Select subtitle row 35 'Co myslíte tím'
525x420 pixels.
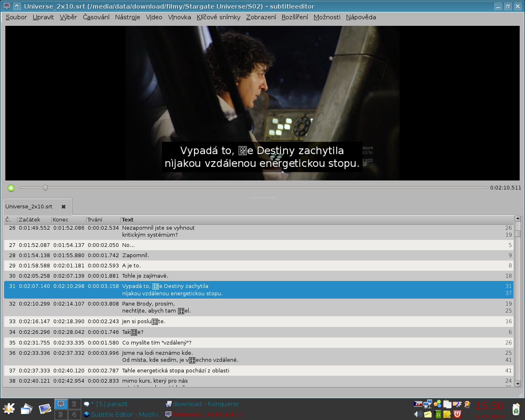click(258, 343)
